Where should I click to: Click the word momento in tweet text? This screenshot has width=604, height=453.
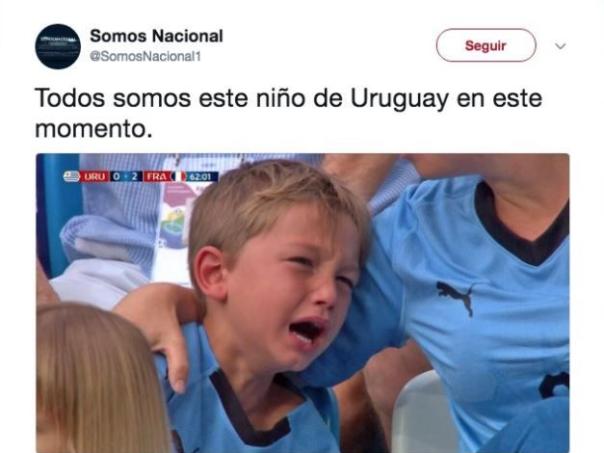(x=92, y=129)
